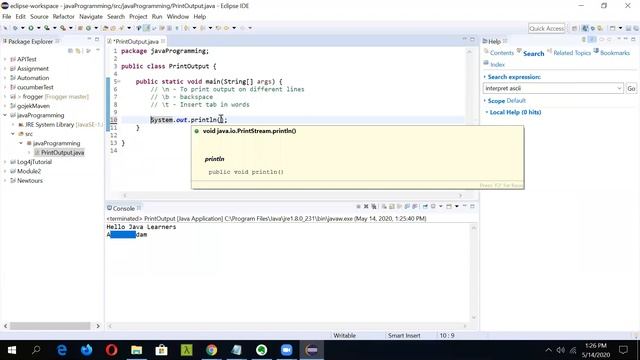The width and height of the screenshot is (640, 360).
Task: Expand the JRE System Library node
Action: click(x=13, y=124)
